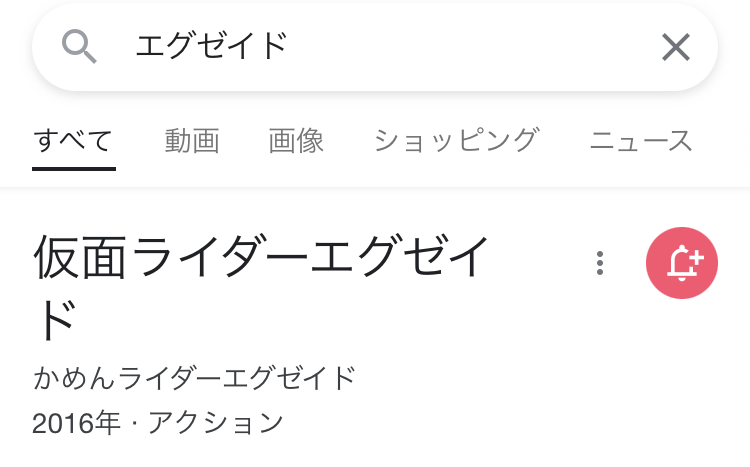Select the すべて tab
The width and height of the screenshot is (750, 467).
click(x=73, y=141)
